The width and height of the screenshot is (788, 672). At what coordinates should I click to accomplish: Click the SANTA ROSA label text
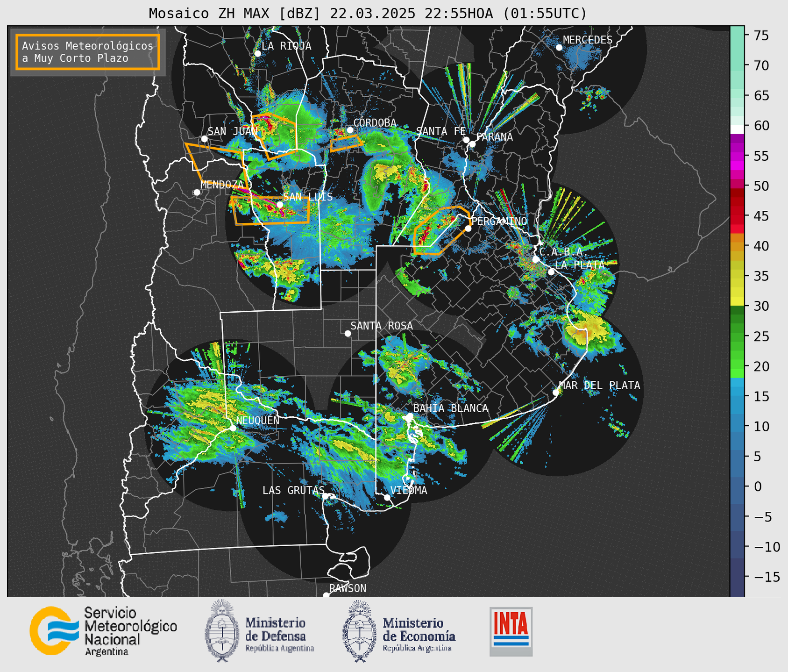382,326
